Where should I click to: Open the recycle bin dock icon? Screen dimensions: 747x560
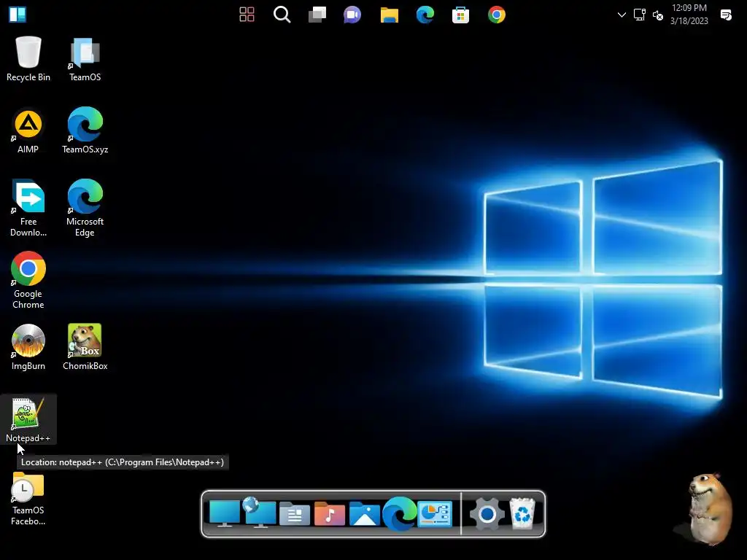click(x=522, y=513)
